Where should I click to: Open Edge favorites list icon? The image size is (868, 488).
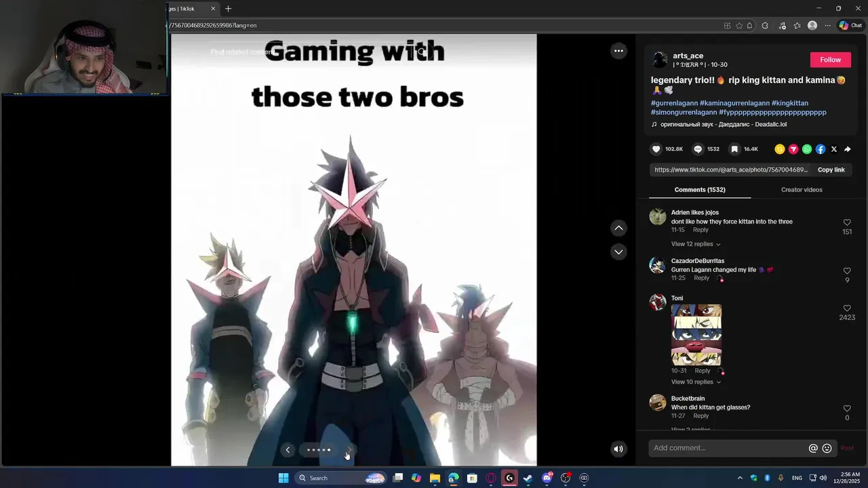pos(797,25)
